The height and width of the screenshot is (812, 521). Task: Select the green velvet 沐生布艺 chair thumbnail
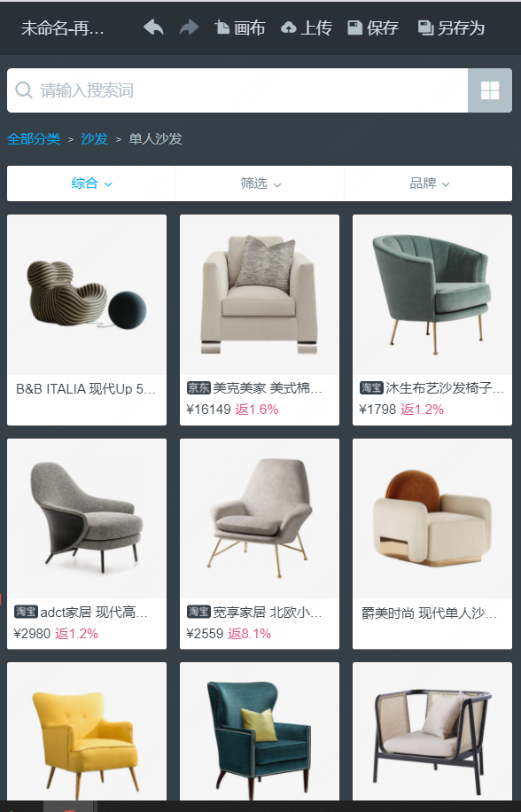(432, 294)
